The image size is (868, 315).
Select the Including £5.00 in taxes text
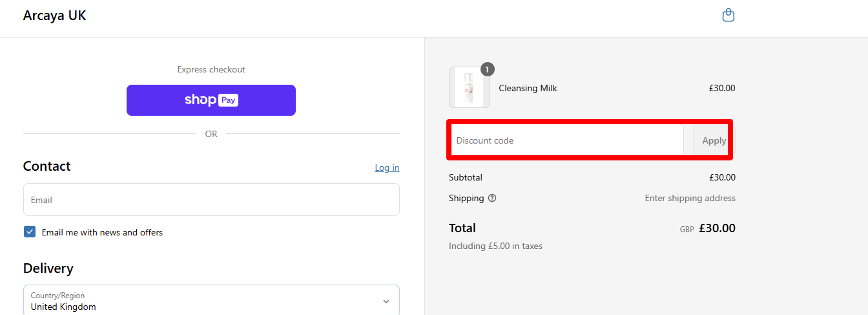click(495, 246)
